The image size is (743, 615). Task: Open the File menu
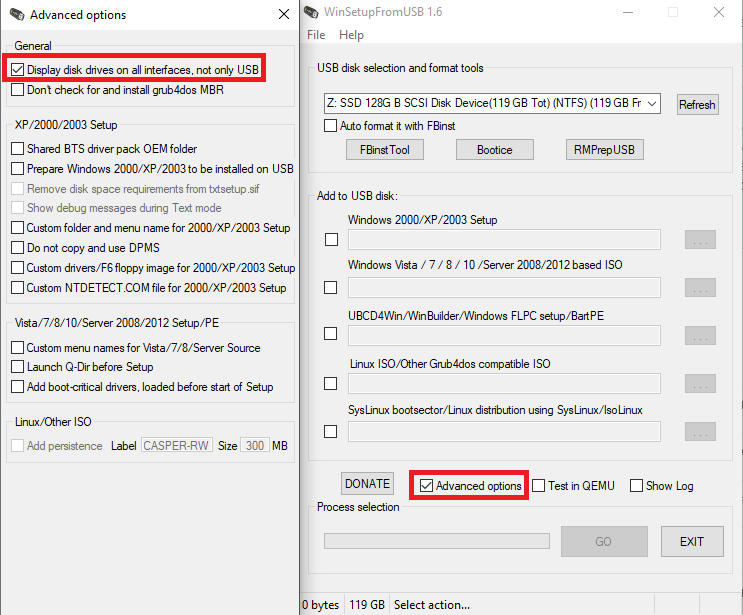tap(316, 35)
